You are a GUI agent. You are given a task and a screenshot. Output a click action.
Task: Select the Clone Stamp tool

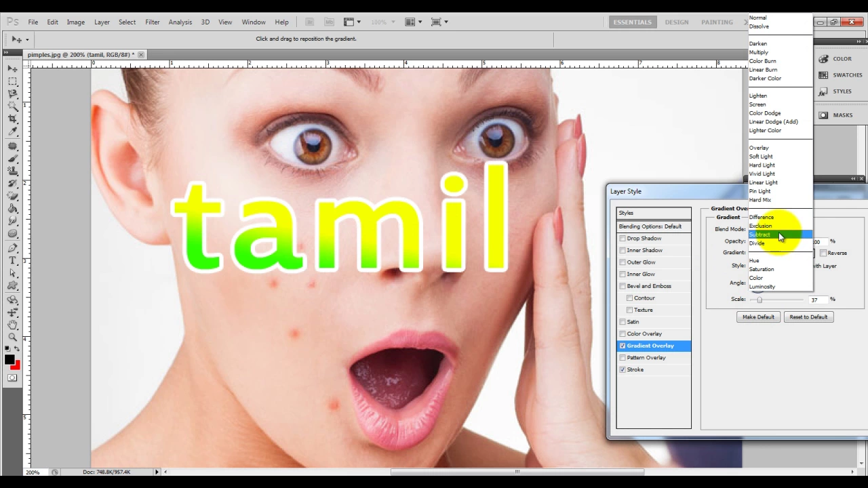click(12, 171)
